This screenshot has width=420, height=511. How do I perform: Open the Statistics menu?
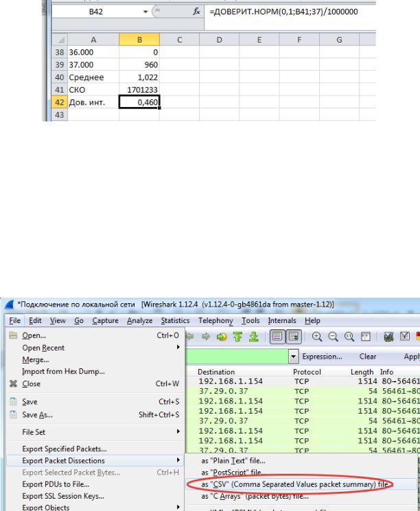(175, 321)
